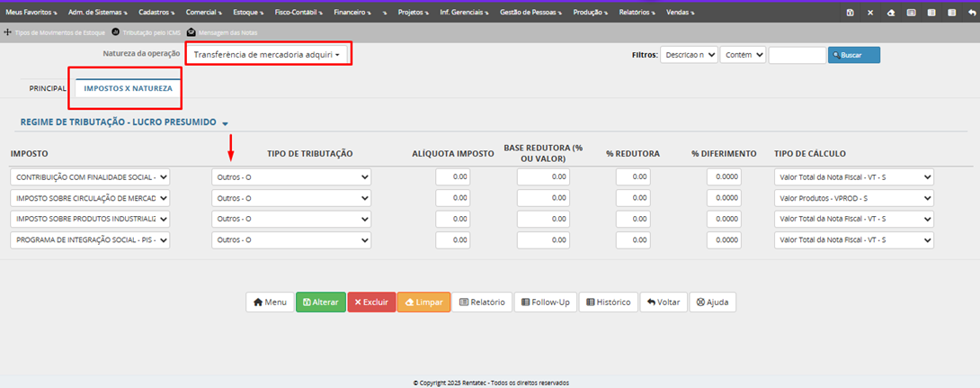980x388 pixels.
Task: Click the Ajuda help button
Action: [713, 302]
